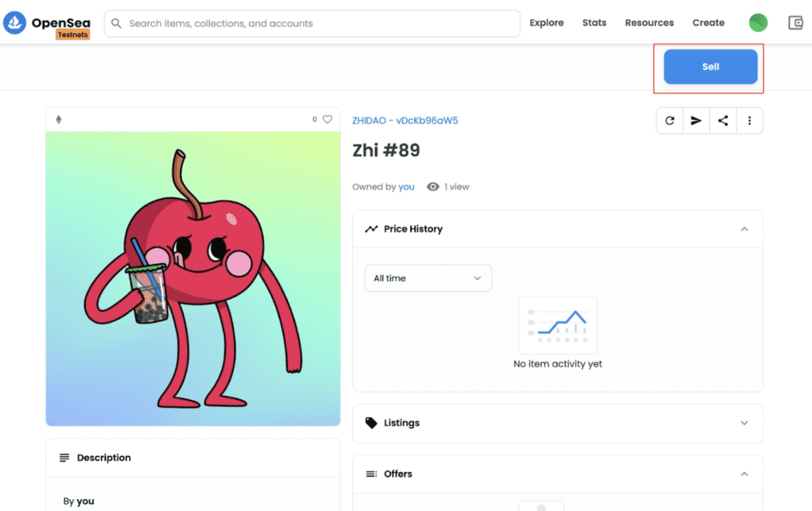Viewport: 812px width, 511px height.
Task: Click the share icon
Action: (x=723, y=121)
